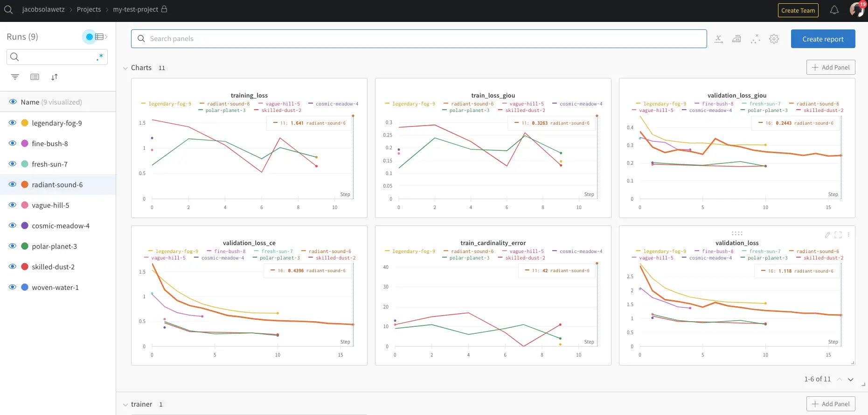Image resolution: width=868 pixels, height=415 pixels.
Task: Change color of fine-bush-8 purple dot
Action: click(25, 143)
